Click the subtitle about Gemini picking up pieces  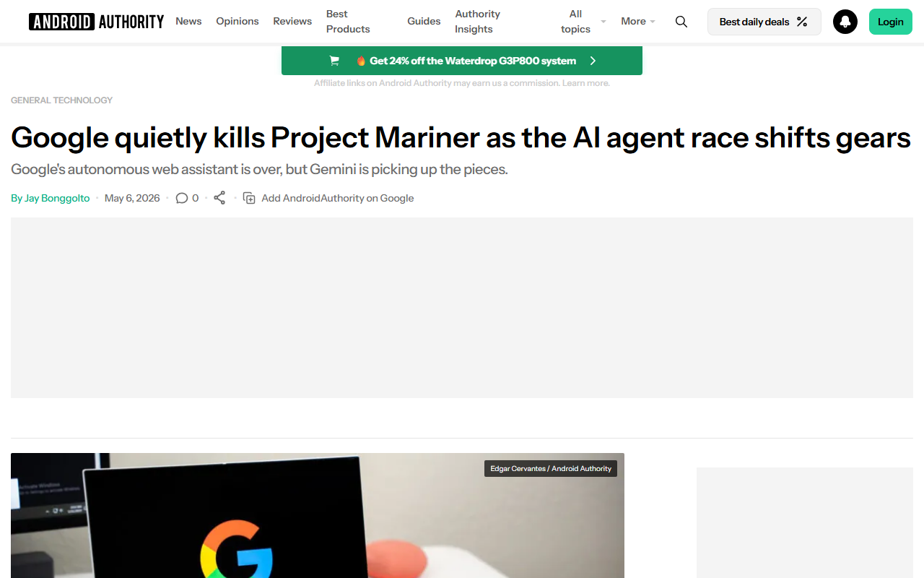[260, 170]
